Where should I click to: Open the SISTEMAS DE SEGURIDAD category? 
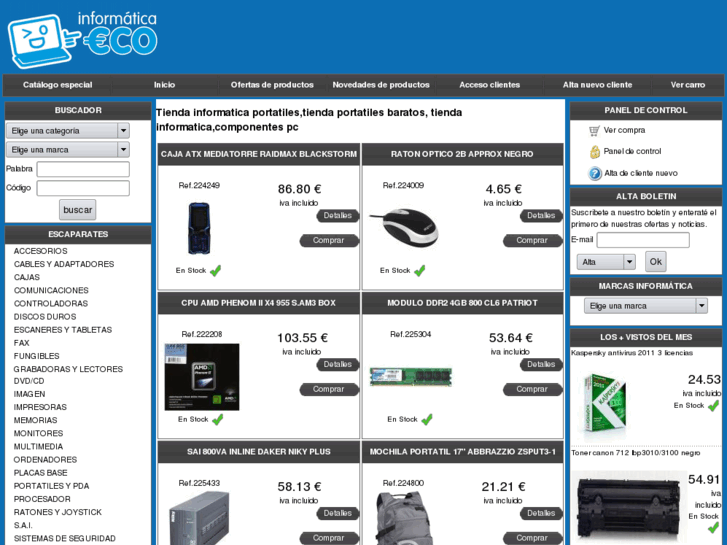click(x=64, y=539)
